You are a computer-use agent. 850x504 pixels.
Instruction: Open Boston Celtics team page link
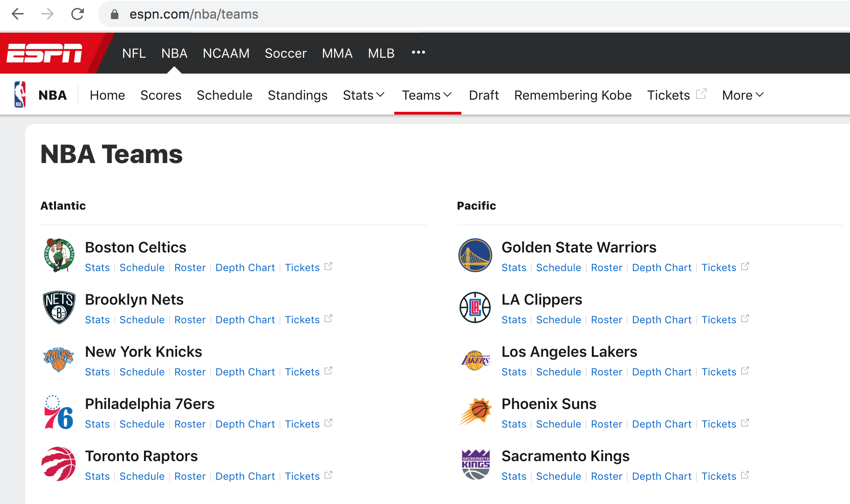pyautogui.click(x=136, y=247)
